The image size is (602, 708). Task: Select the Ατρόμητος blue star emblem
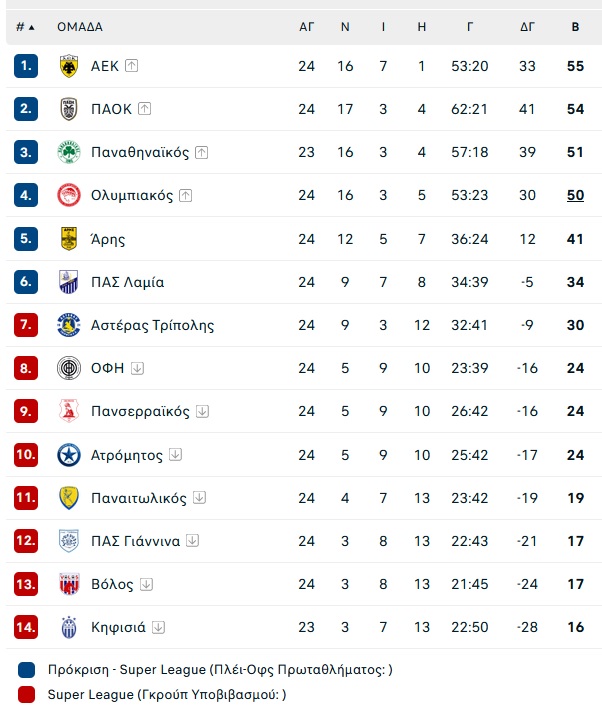click(x=69, y=455)
